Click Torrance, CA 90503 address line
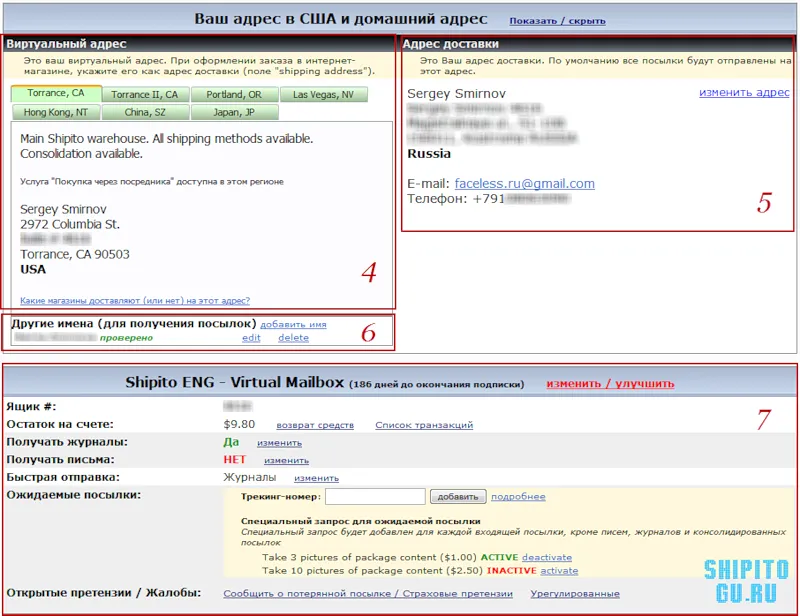Screen dimensions: 800x616 coord(75,254)
